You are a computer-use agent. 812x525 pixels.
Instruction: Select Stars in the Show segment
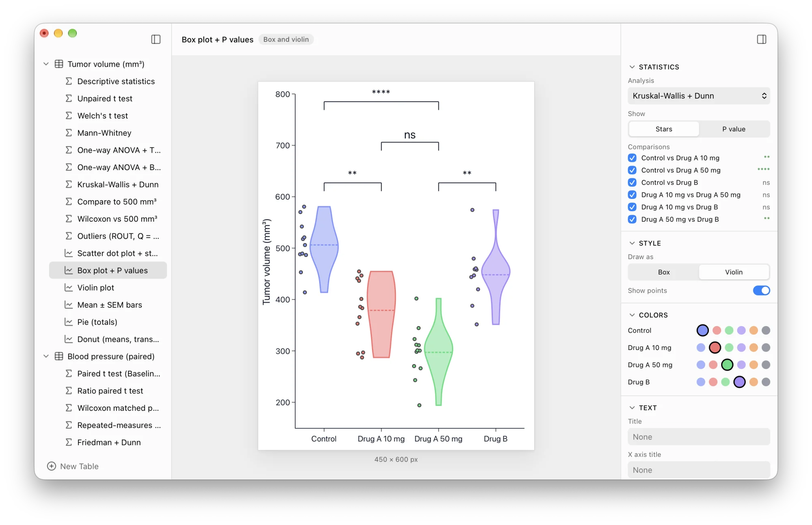coord(664,129)
